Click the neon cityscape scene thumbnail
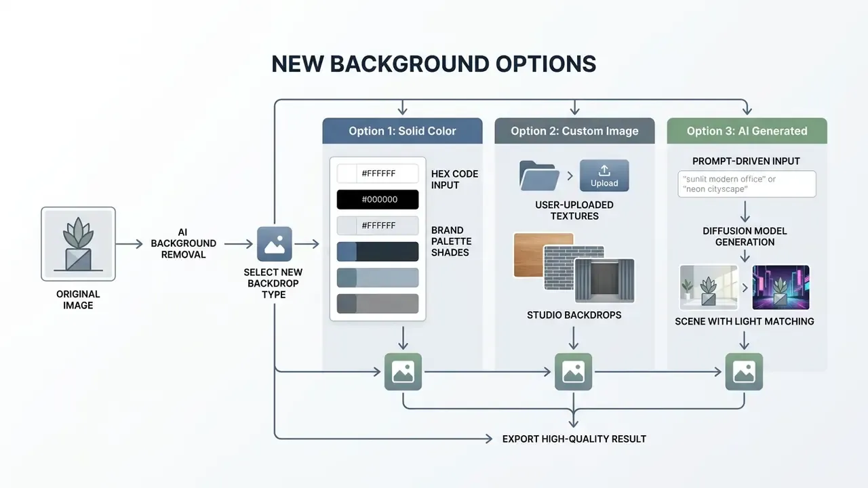The width and height of the screenshot is (868, 488). [781, 287]
